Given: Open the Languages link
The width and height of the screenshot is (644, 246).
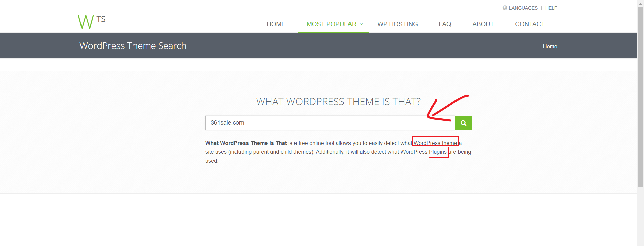Looking at the screenshot, I should (x=523, y=8).
